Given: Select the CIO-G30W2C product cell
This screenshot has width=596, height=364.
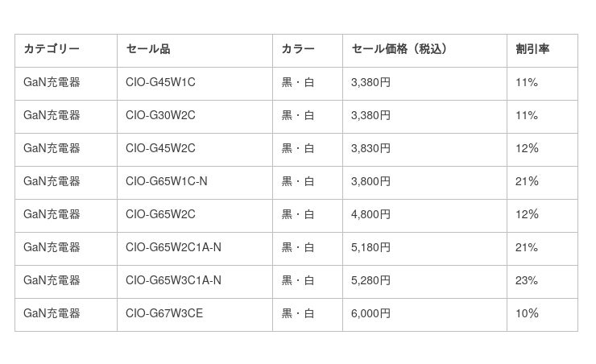Looking at the screenshot, I should 160,116.
